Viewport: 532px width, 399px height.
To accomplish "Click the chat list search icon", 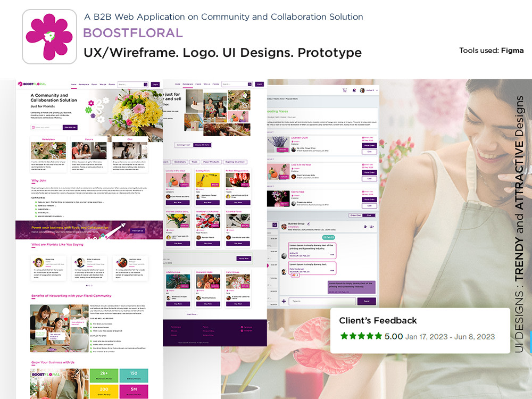I will 274,225.
